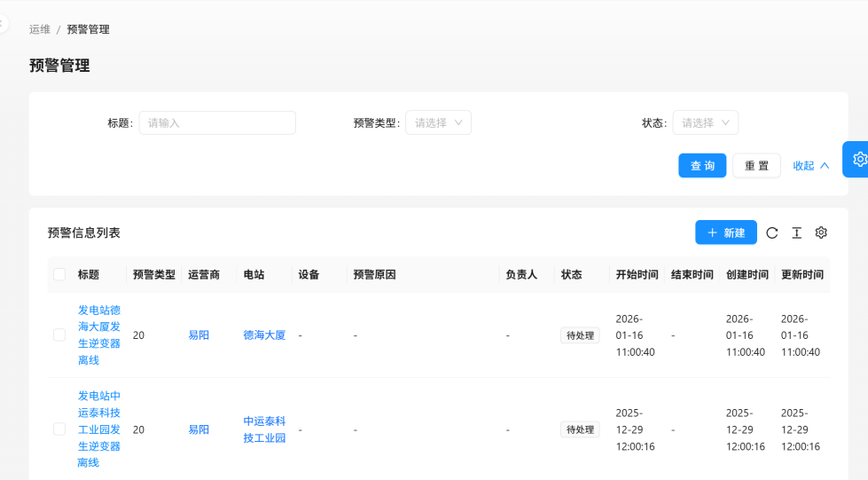Open blue floating settings gear on right edge

point(858,159)
